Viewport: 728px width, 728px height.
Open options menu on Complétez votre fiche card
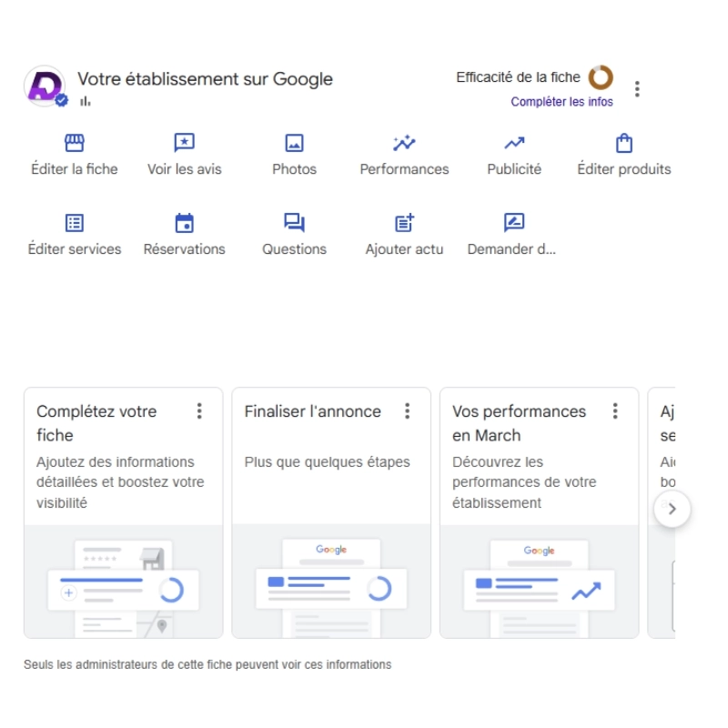click(x=199, y=411)
